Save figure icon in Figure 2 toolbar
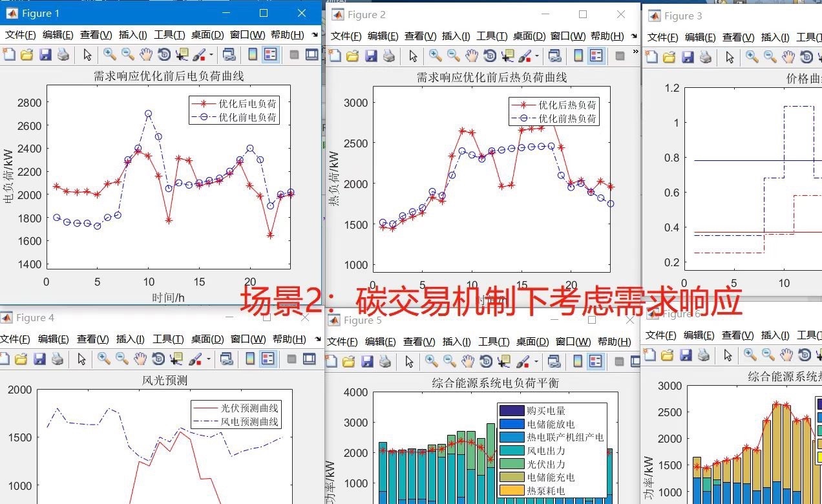This screenshot has height=504, width=822. [x=370, y=56]
